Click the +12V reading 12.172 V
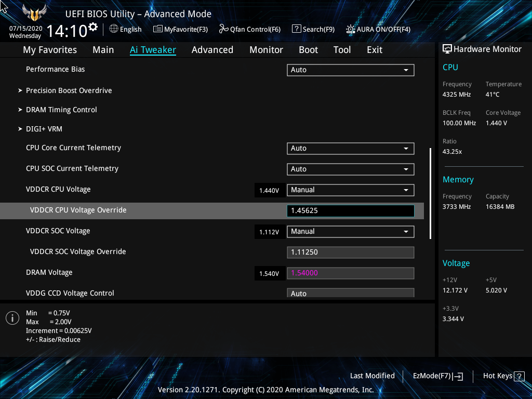The height and width of the screenshot is (399, 532). tap(455, 290)
